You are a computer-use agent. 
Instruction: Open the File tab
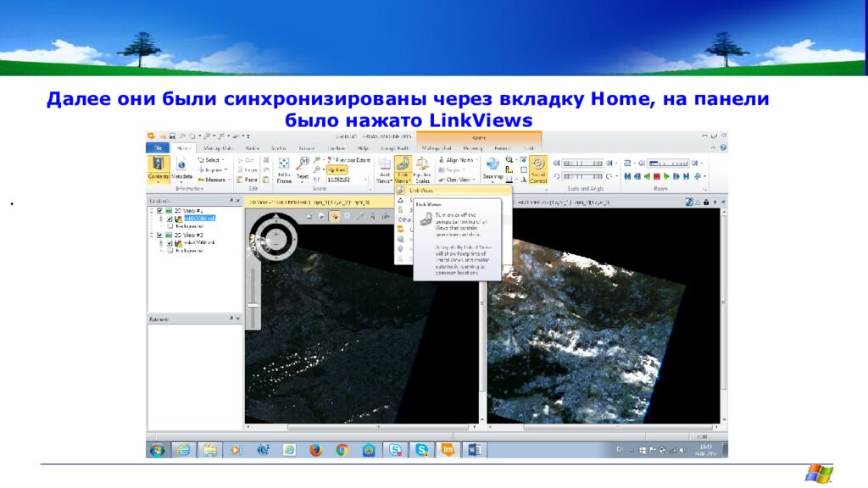click(158, 147)
